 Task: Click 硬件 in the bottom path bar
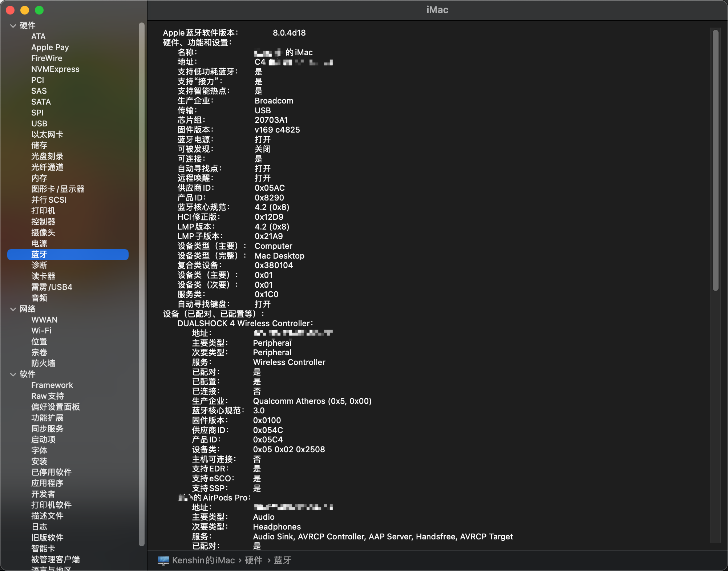254,560
